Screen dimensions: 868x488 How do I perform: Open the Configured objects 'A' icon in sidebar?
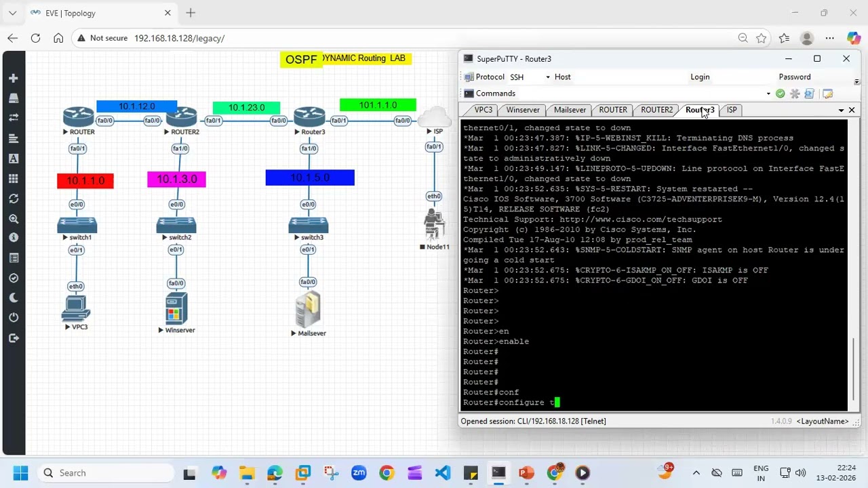[13, 159]
